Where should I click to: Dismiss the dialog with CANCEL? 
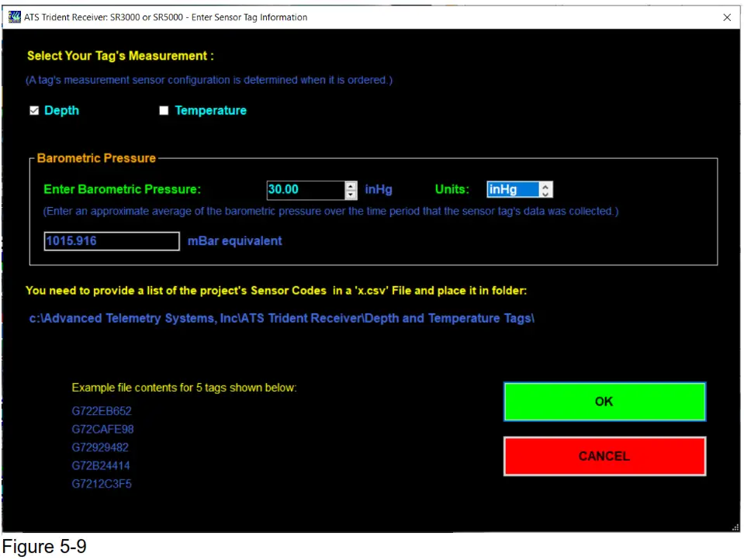[x=604, y=456]
